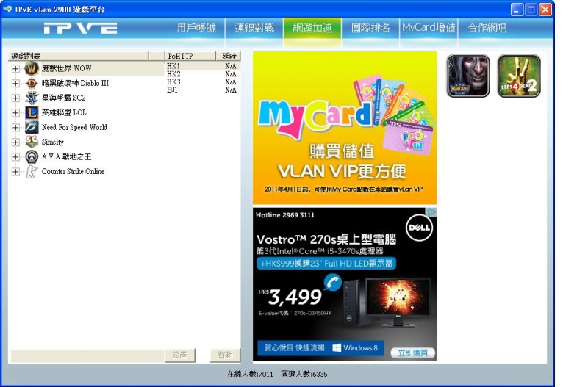
Task: Select the HK3 server row
Action: coord(202,82)
